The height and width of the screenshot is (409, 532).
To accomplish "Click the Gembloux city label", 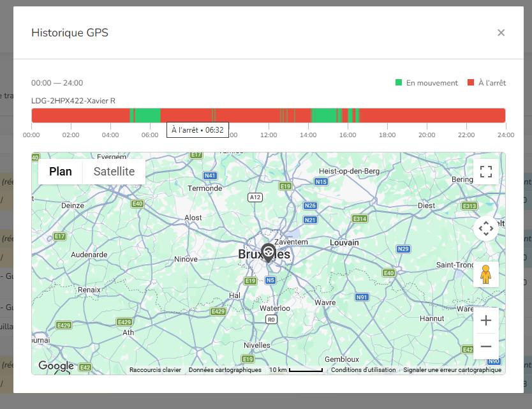I will tap(342, 359).
